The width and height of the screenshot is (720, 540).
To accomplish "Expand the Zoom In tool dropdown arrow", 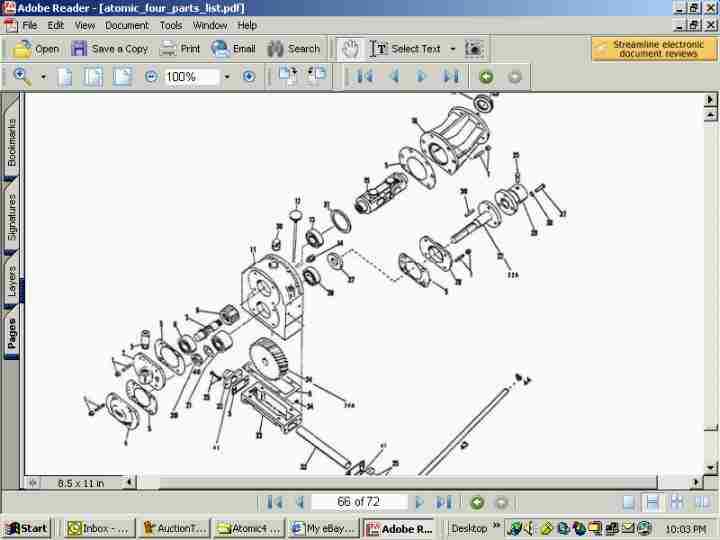I will point(42,77).
